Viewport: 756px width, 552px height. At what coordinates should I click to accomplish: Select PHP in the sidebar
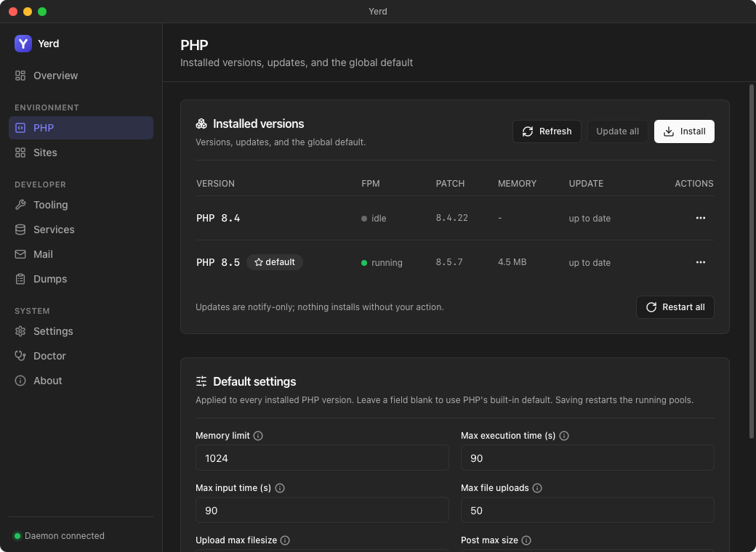81,128
